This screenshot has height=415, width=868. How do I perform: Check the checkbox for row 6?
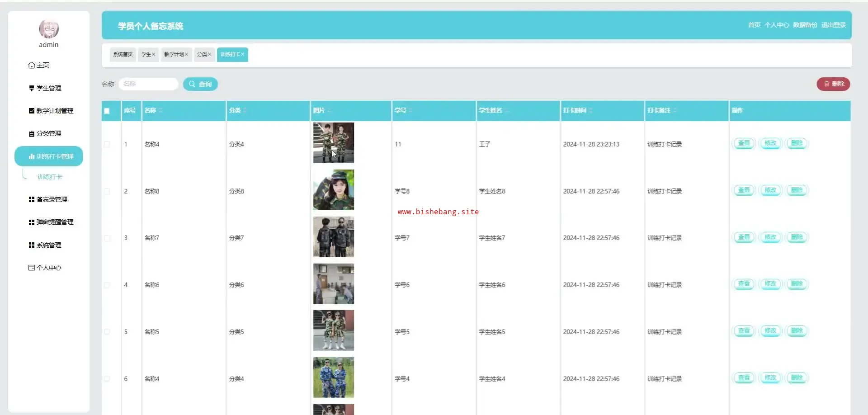[x=107, y=379]
